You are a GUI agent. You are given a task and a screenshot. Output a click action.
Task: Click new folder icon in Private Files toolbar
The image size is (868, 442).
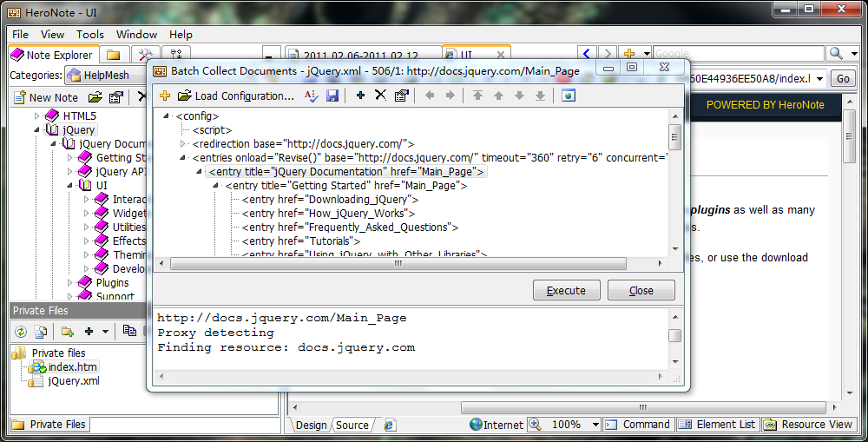coord(68,332)
